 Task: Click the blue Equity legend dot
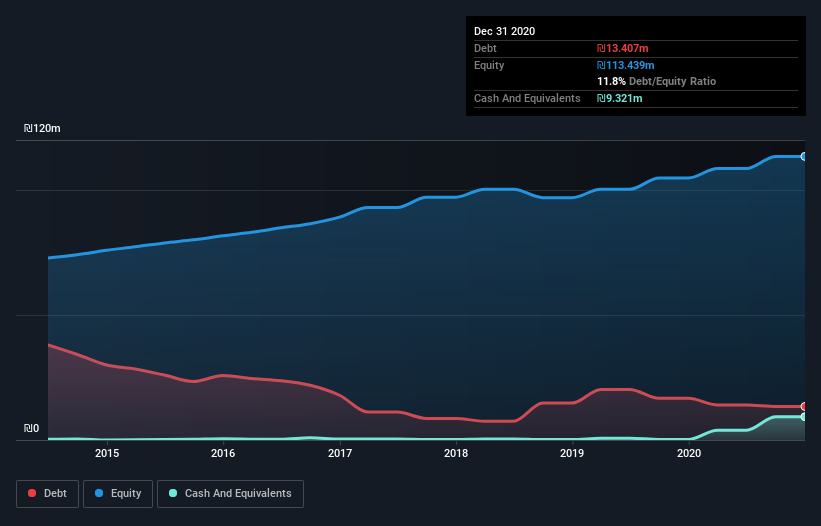coord(99,493)
